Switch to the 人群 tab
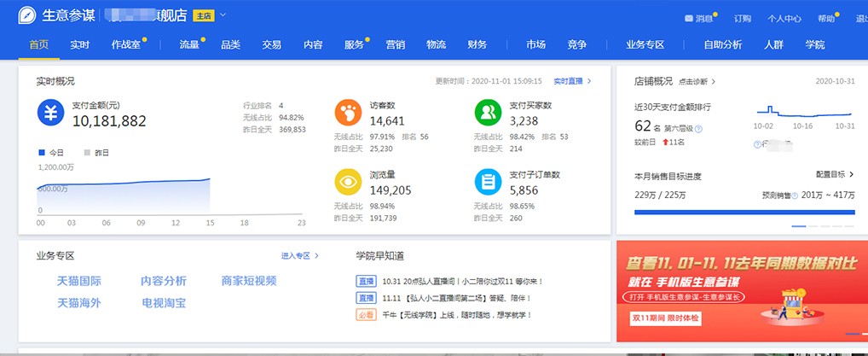Image resolution: width=868 pixels, height=356 pixels. (x=774, y=45)
